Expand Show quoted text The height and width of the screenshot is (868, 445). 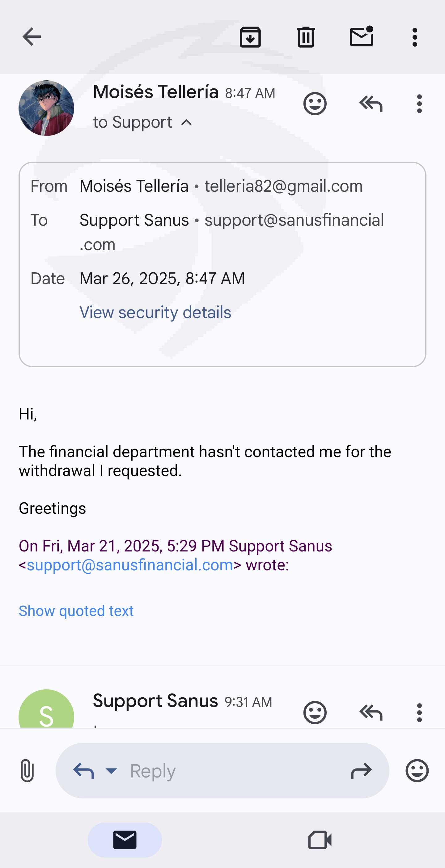[x=76, y=611]
